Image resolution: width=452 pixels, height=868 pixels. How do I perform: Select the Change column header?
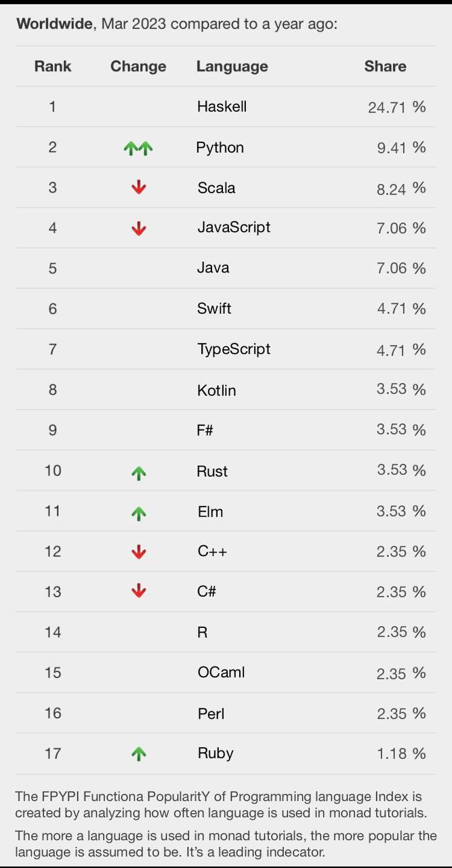138,66
